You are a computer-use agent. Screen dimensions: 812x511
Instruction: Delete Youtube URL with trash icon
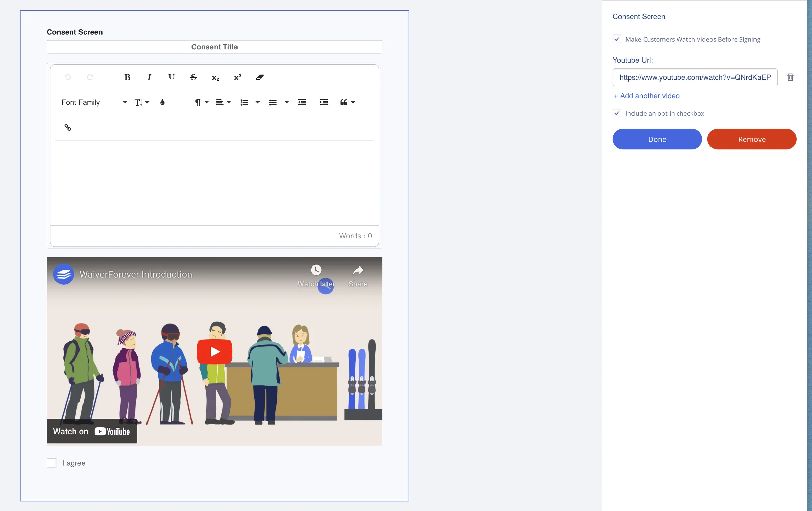point(790,77)
